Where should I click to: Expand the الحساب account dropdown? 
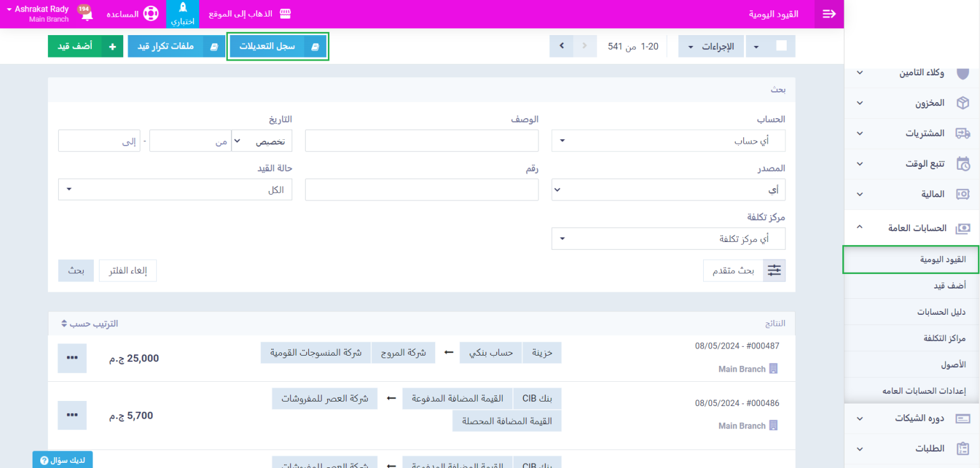click(668, 141)
